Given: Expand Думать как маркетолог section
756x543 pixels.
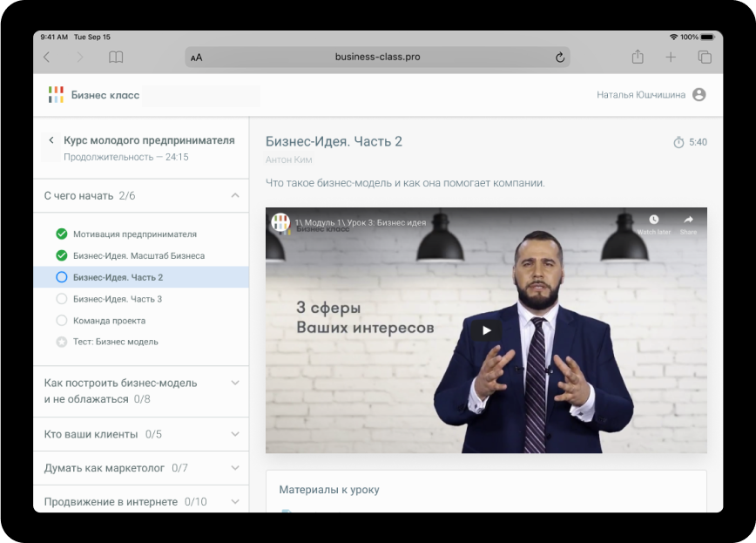Looking at the screenshot, I should 235,468.
